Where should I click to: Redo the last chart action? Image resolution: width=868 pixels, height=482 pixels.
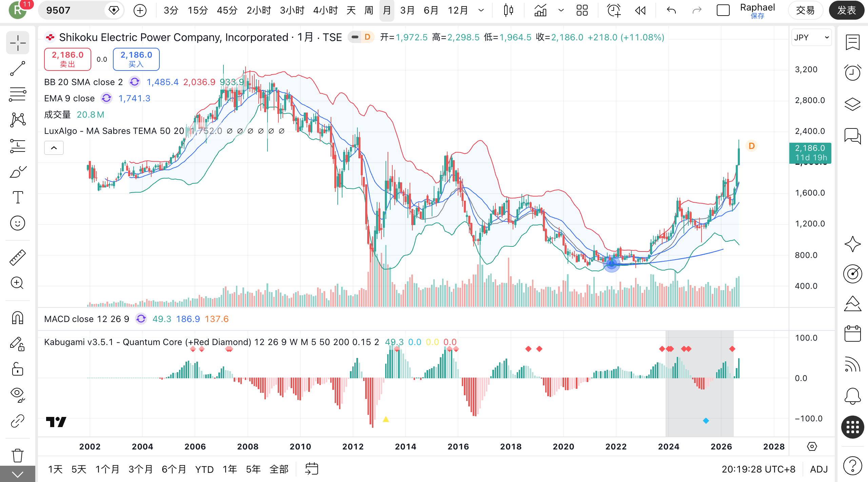coord(697,11)
